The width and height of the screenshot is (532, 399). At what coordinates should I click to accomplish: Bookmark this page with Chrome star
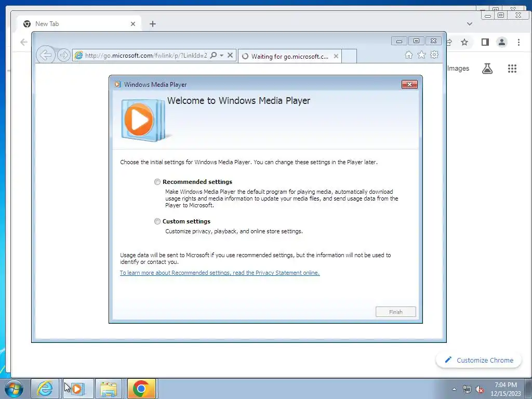464,42
